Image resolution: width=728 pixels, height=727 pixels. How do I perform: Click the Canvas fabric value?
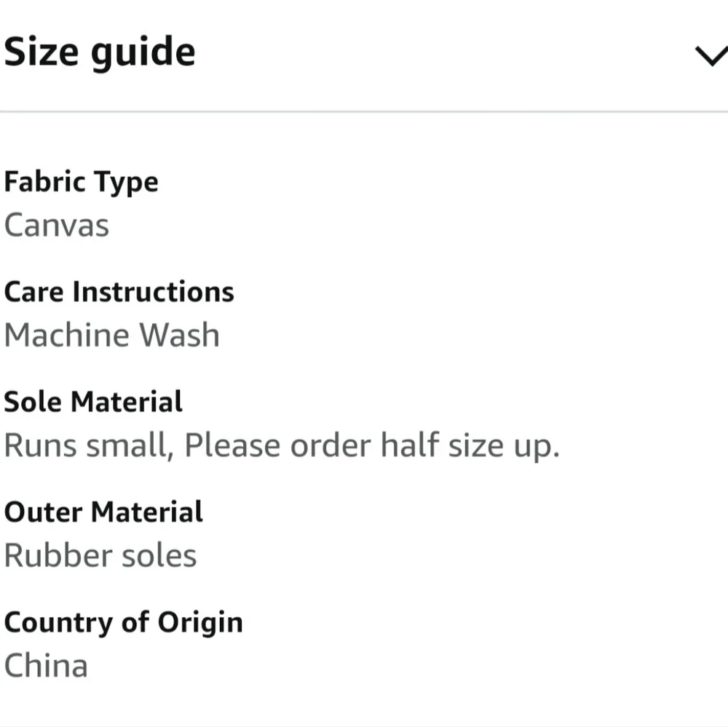pos(57,225)
